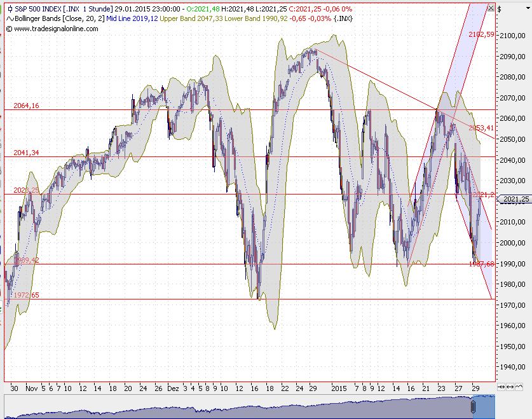Close the S&P 500 chart via the X
Viewport: 532px width, 419px height.
click(491, 8)
